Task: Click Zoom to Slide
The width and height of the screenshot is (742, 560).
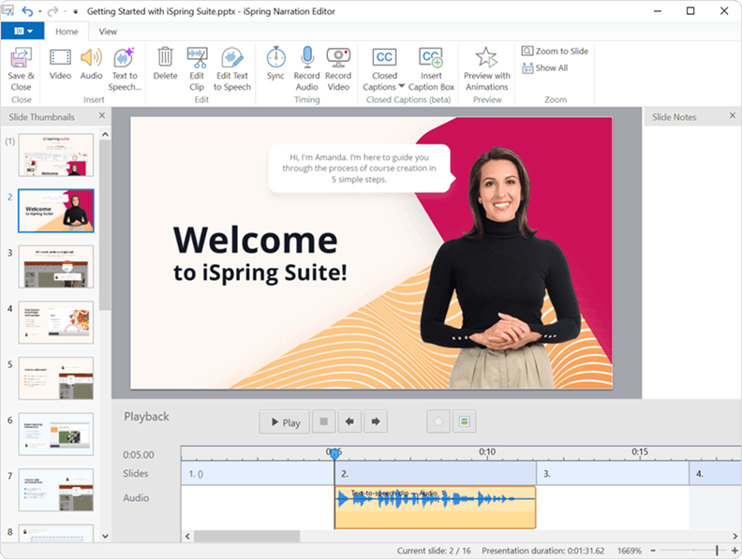Action: pos(555,52)
